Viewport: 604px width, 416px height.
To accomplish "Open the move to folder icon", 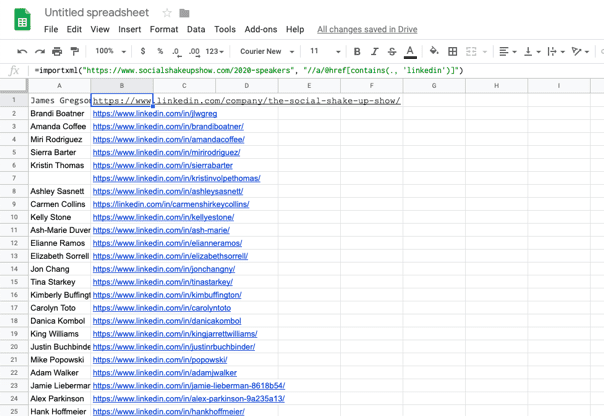I will click(x=185, y=13).
